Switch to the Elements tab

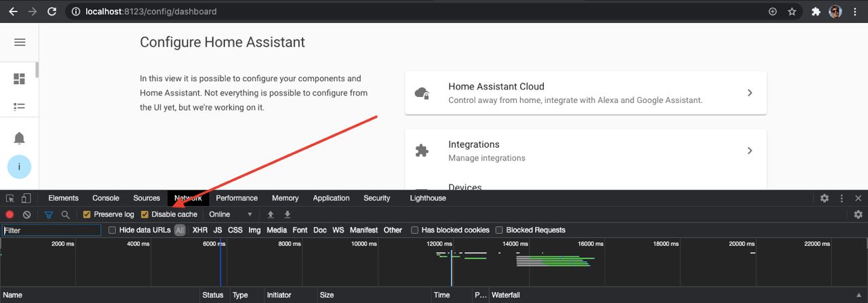63,198
